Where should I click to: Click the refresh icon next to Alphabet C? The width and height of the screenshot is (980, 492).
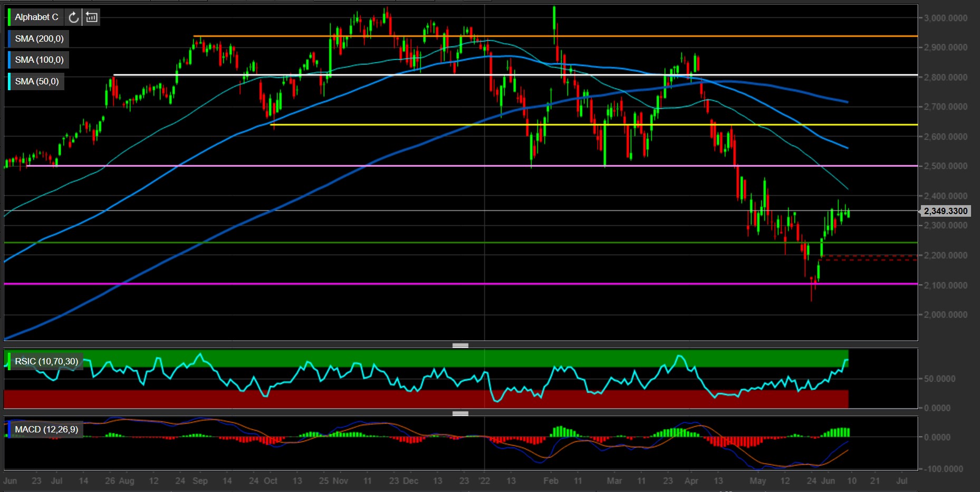(x=74, y=17)
